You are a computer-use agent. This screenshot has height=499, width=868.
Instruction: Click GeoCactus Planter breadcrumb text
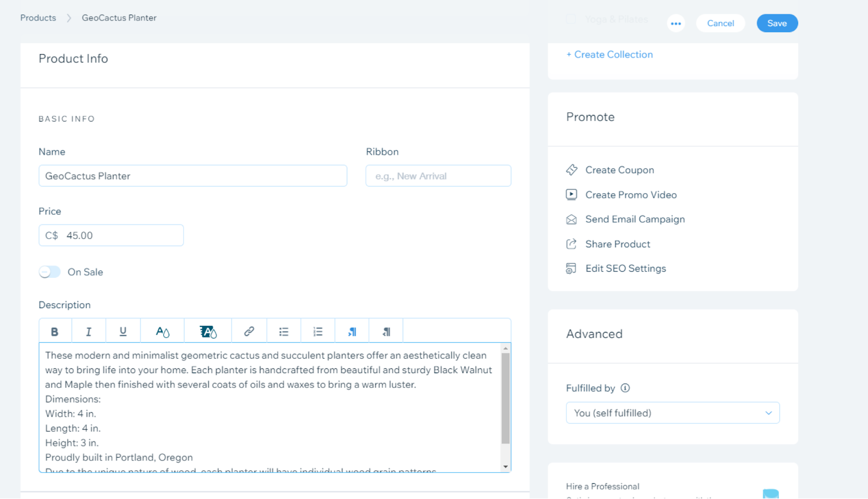(119, 18)
